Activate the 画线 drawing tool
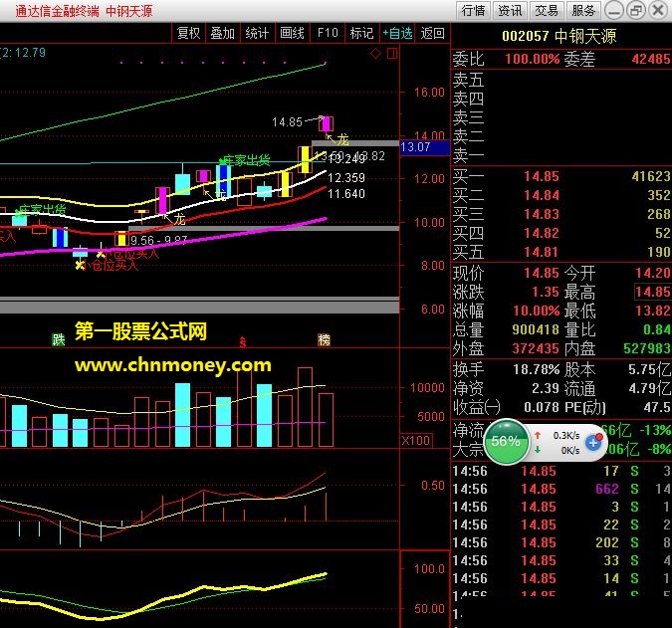672x628 pixels. click(292, 33)
